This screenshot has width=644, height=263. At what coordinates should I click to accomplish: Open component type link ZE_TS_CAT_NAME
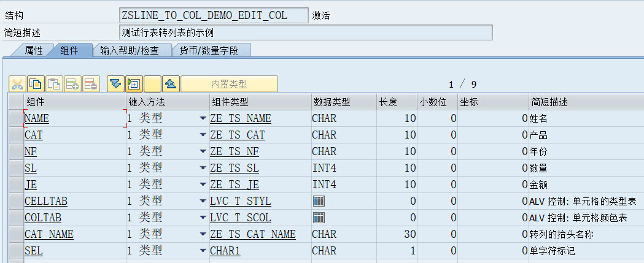(252, 234)
